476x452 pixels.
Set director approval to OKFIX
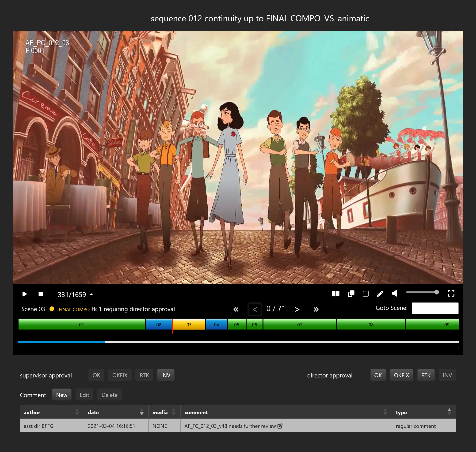pyautogui.click(x=401, y=375)
